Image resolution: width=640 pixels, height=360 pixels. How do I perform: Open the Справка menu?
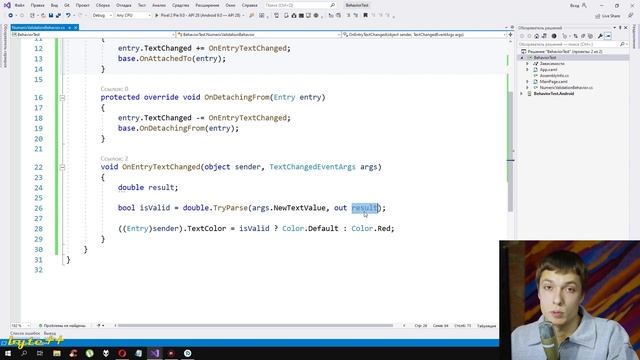pos(249,5)
